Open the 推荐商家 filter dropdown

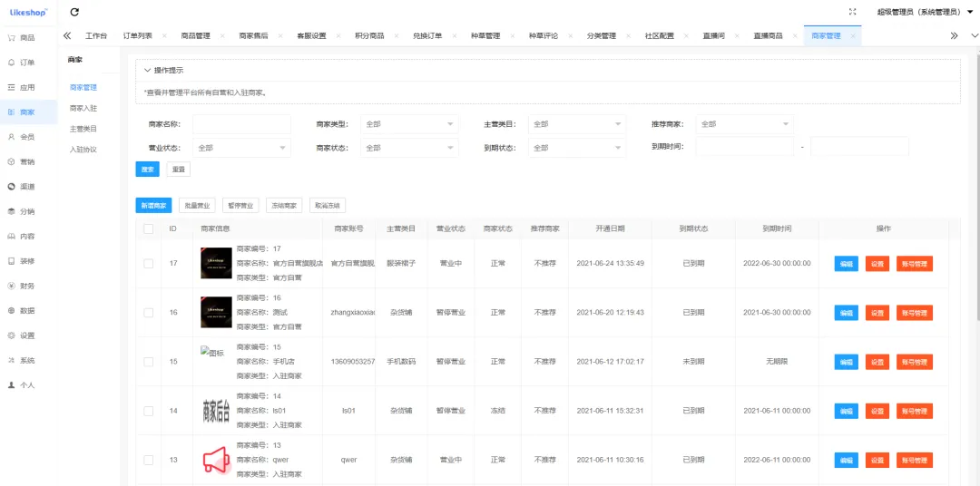744,124
